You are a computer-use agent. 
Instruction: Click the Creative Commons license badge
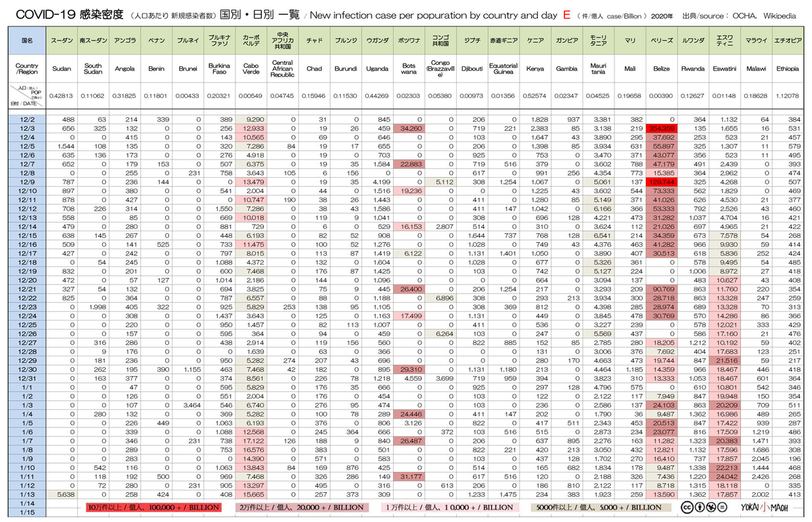[706, 506]
